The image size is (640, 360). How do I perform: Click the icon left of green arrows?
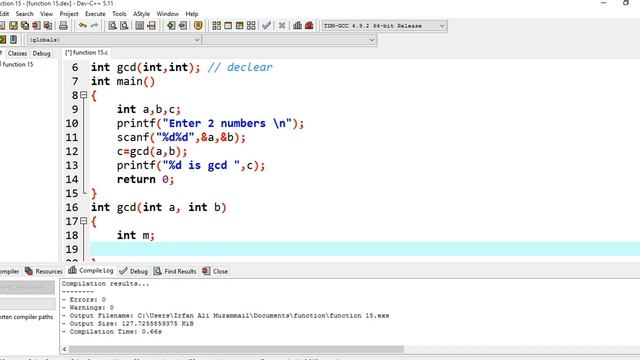click(151, 26)
